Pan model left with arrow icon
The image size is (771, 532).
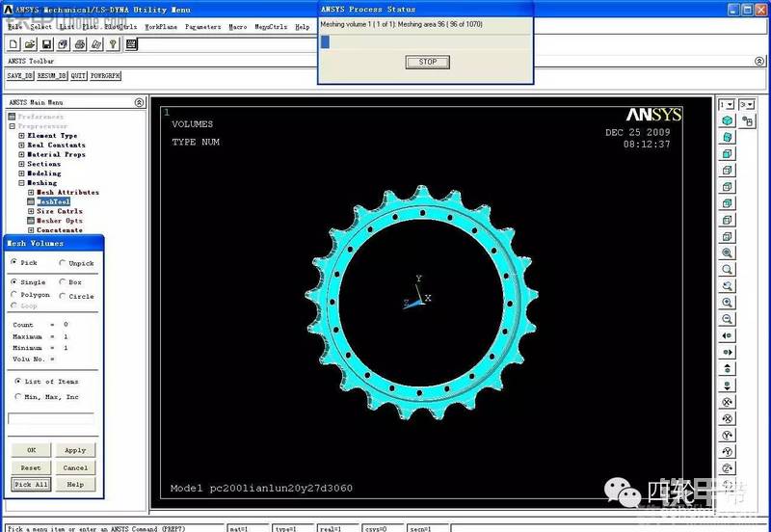(x=728, y=335)
